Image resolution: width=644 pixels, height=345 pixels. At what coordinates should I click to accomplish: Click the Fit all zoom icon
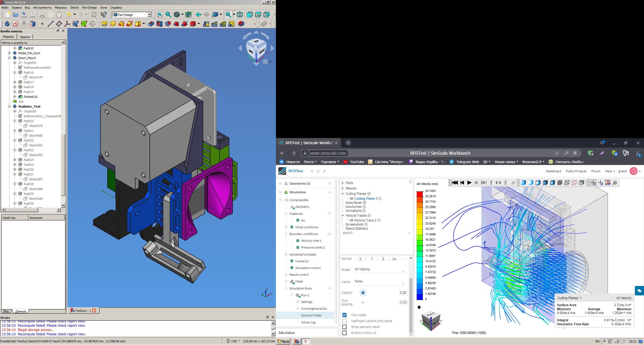point(160,15)
